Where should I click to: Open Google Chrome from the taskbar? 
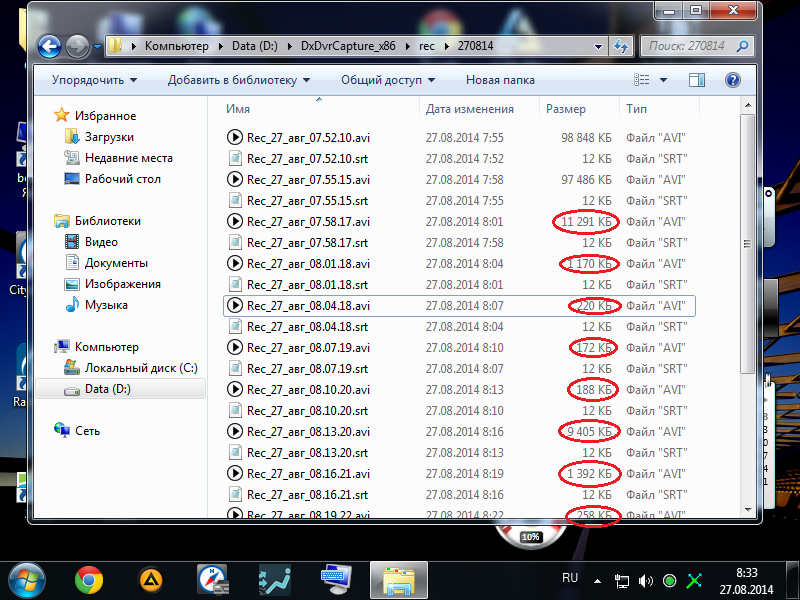(x=89, y=579)
